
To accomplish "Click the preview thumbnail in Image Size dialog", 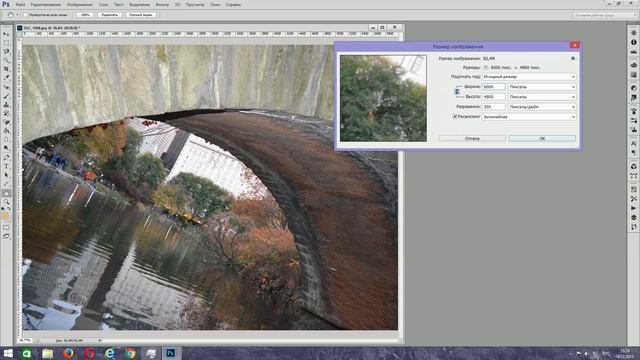I will pyautogui.click(x=383, y=98).
